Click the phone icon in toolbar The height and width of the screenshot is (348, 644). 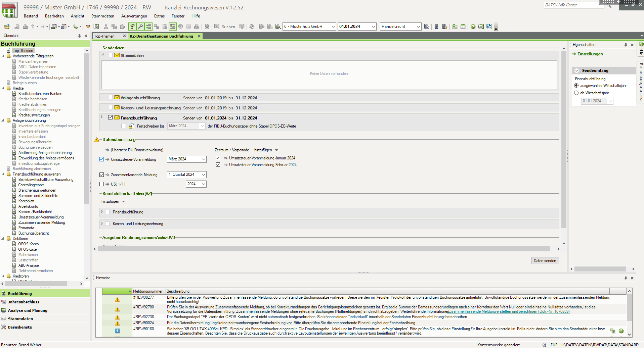pyautogui.click(x=76, y=27)
